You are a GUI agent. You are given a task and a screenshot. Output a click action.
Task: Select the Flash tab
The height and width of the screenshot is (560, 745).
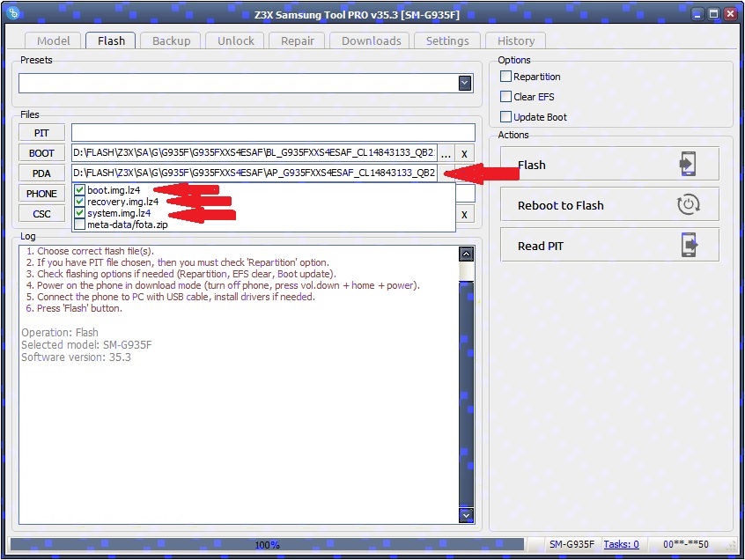click(111, 41)
